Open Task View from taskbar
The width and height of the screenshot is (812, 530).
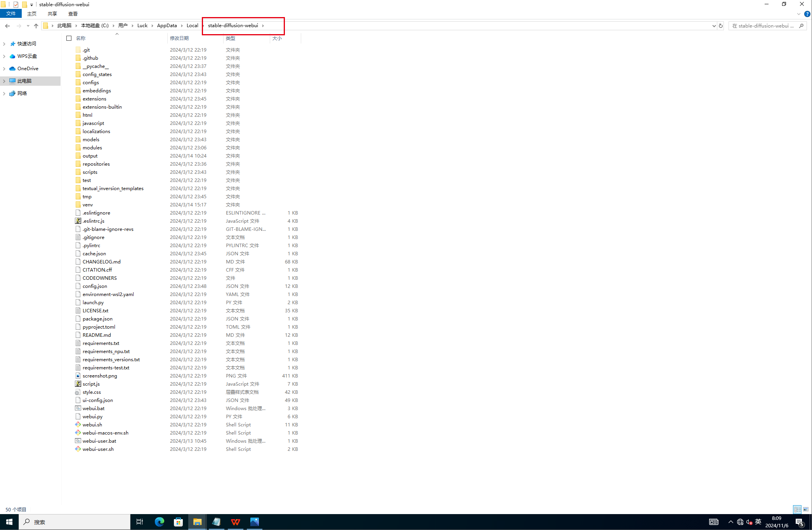coord(140,522)
